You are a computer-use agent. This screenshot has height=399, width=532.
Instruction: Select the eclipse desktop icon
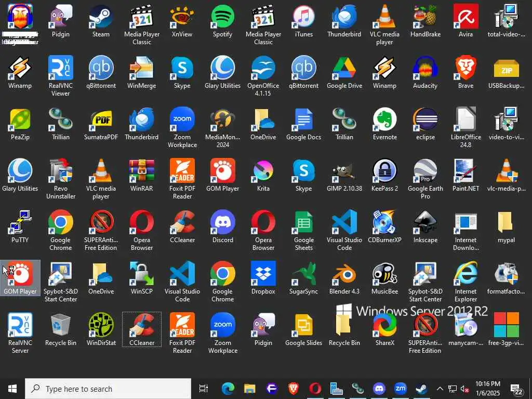tap(425, 124)
